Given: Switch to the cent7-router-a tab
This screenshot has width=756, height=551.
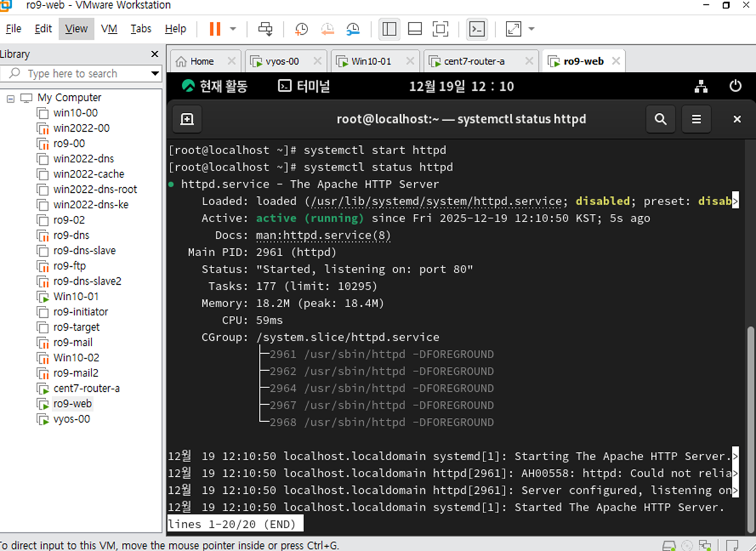Looking at the screenshot, I should (x=474, y=61).
